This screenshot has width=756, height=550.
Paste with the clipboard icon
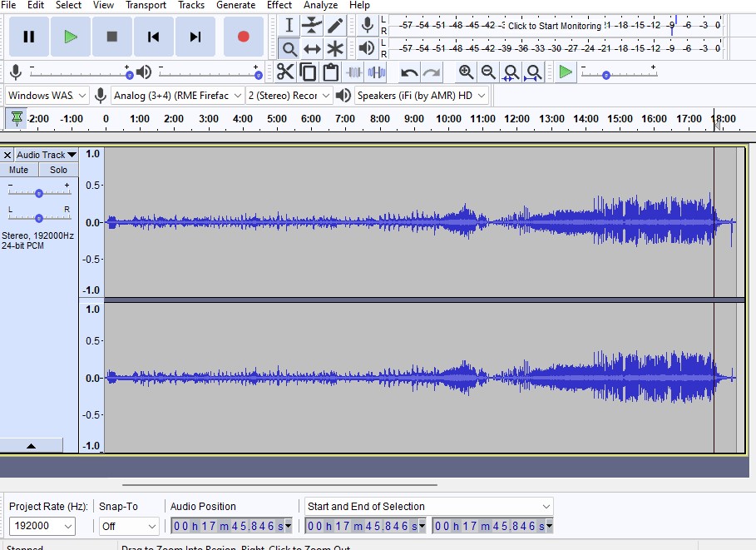330,72
